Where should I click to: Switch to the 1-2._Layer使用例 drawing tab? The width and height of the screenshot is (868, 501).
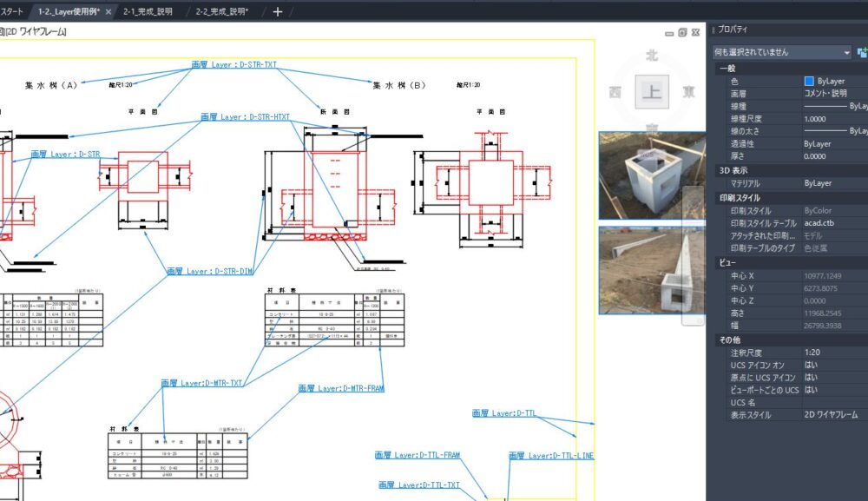pyautogui.click(x=69, y=11)
